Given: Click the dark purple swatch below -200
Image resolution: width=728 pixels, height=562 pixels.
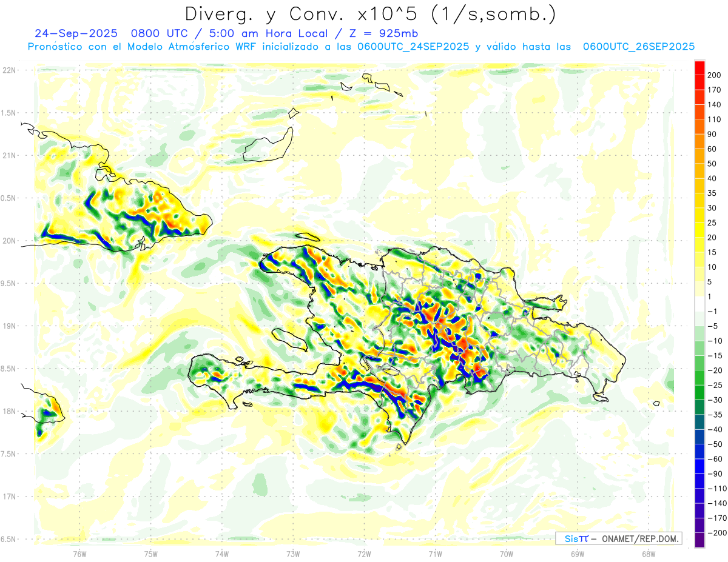Looking at the screenshot, I should coord(700,540).
